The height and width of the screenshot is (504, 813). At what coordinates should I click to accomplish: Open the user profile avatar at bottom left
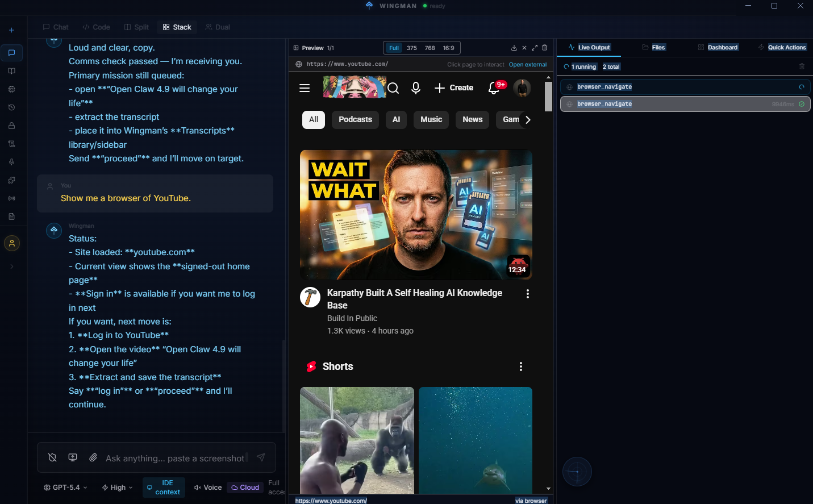pyautogui.click(x=11, y=243)
